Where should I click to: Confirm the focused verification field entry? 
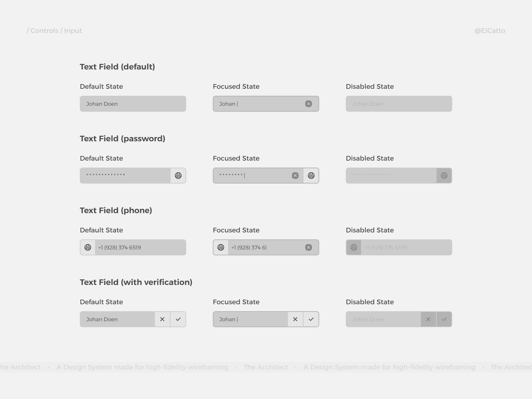[x=311, y=319]
